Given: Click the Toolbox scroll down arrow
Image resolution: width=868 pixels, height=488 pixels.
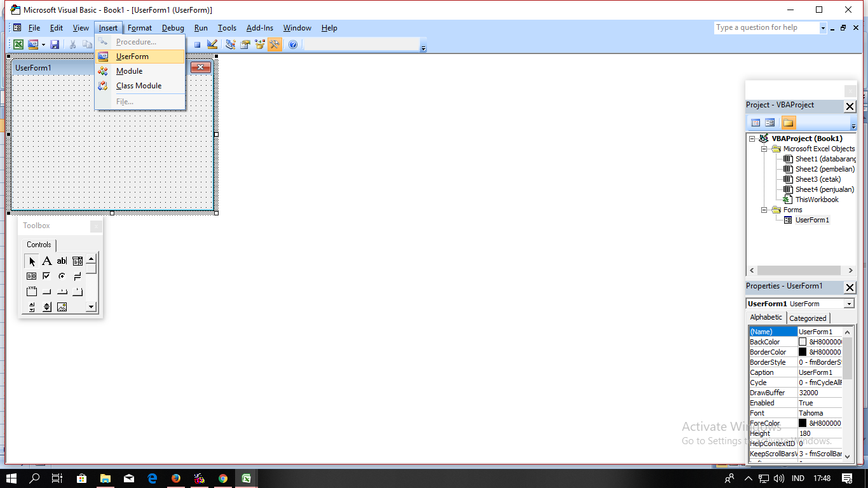Looking at the screenshot, I should pos(91,307).
